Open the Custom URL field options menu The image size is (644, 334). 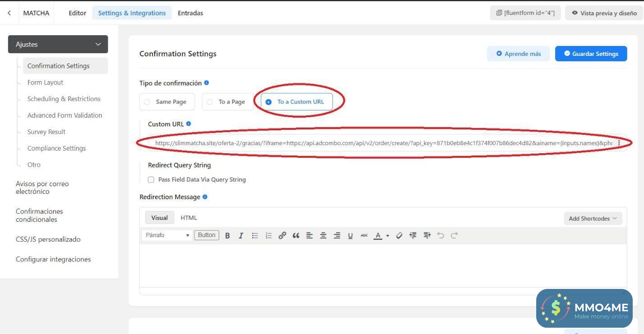[x=619, y=143]
